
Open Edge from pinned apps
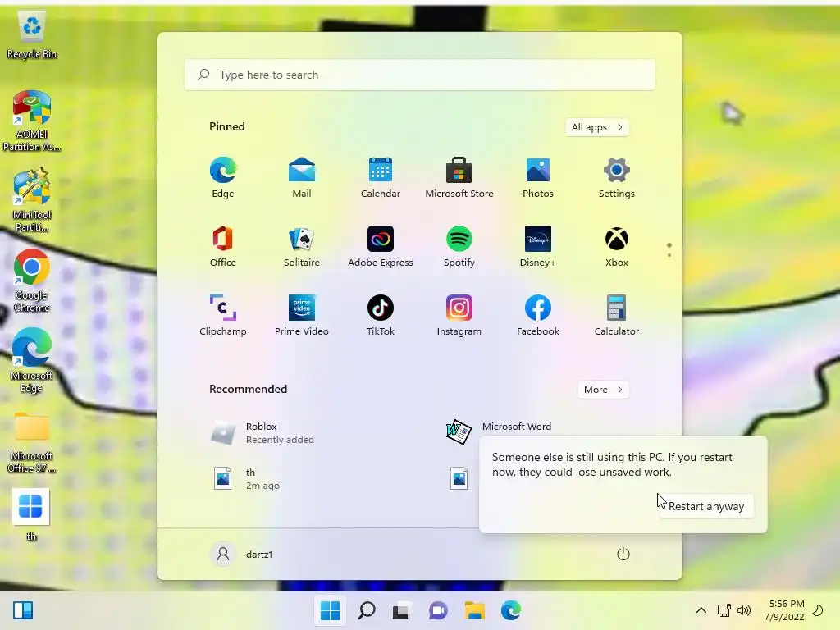pyautogui.click(x=223, y=178)
